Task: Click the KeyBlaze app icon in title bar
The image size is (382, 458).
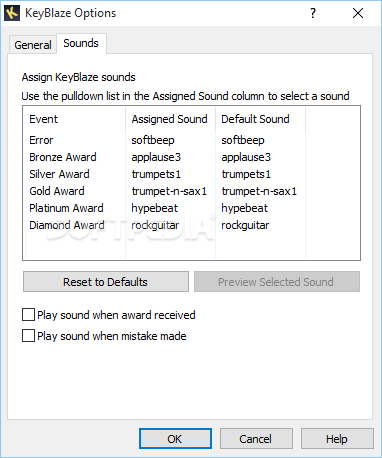Action: pyautogui.click(x=12, y=13)
